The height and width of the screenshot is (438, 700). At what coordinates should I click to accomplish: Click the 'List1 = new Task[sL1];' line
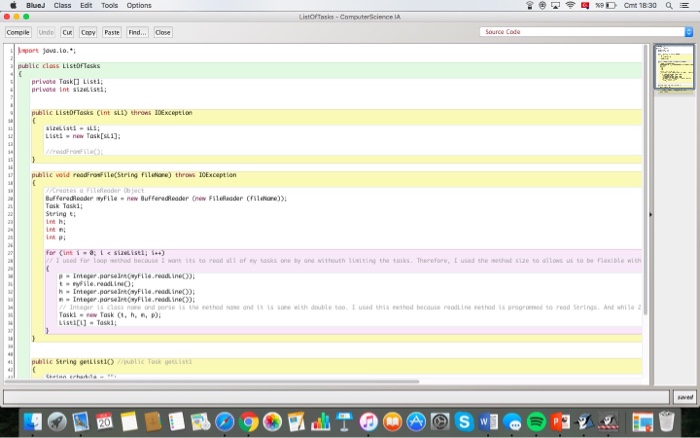click(83, 136)
